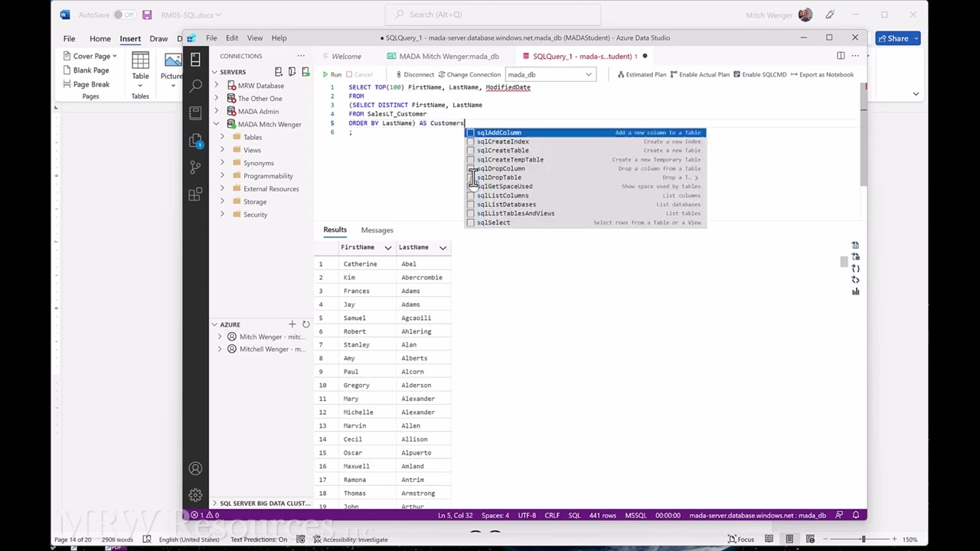
Task: Open the Accounts icon in activity bar
Action: 195,468
